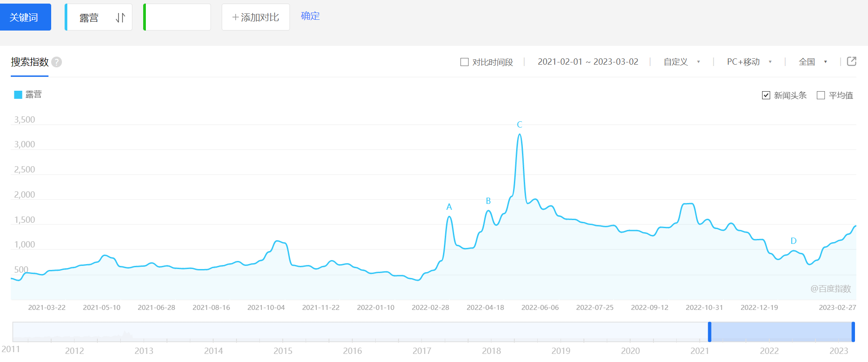This screenshot has height=362, width=868.
Task: Click the swap arrows icon beside 露营
Action: 120,18
